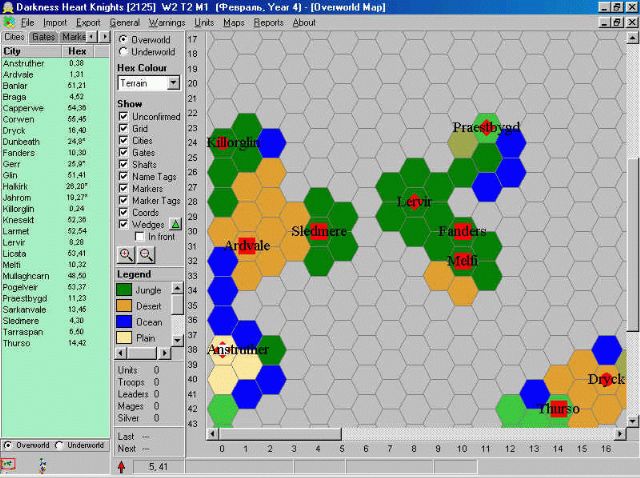Open the Hex Colour Terrain dropdown
Viewport: 640px width, 478px height.
[x=173, y=83]
